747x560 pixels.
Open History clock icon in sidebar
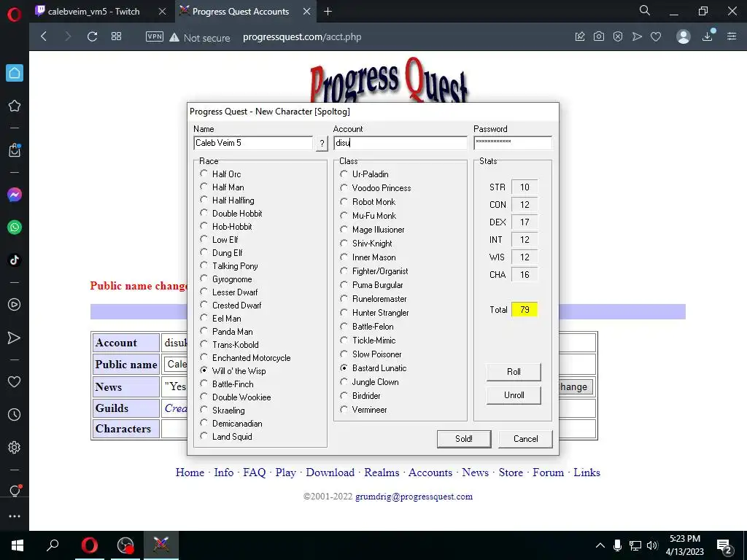point(15,415)
